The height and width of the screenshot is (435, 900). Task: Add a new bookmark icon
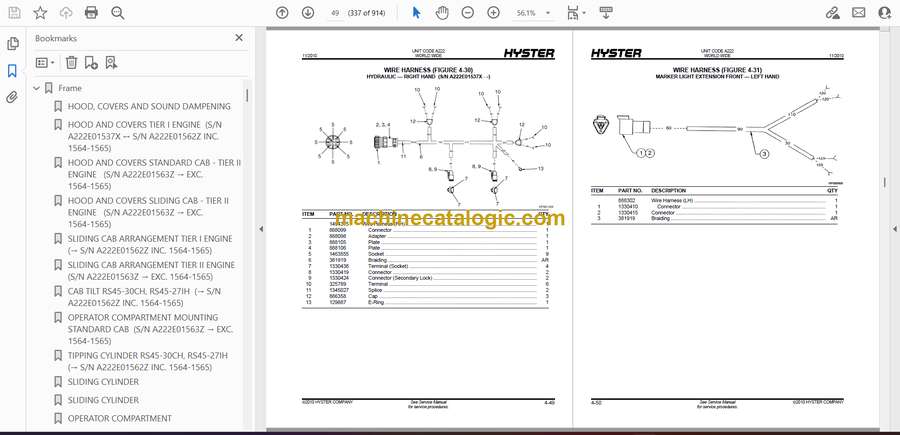(x=91, y=63)
